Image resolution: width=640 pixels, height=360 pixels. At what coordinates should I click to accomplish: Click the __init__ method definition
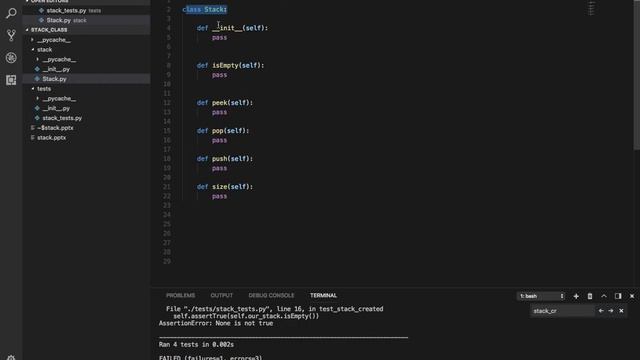coord(232,28)
